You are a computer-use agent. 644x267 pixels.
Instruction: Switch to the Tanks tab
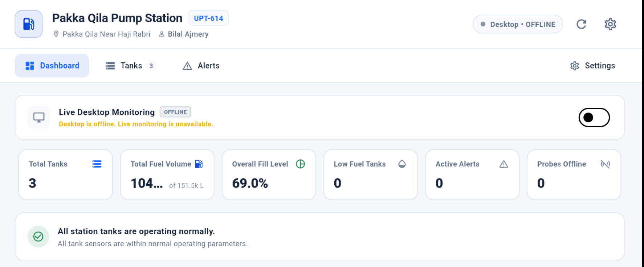(131, 66)
